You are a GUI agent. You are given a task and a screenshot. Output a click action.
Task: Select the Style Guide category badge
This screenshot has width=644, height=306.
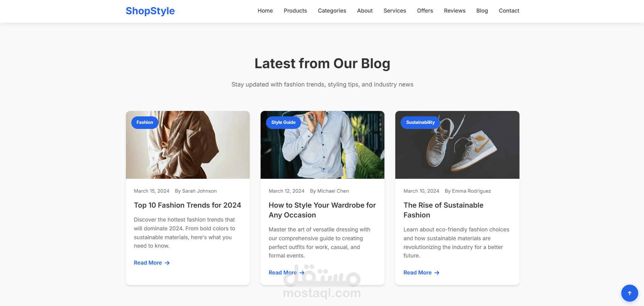pos(283,122)
